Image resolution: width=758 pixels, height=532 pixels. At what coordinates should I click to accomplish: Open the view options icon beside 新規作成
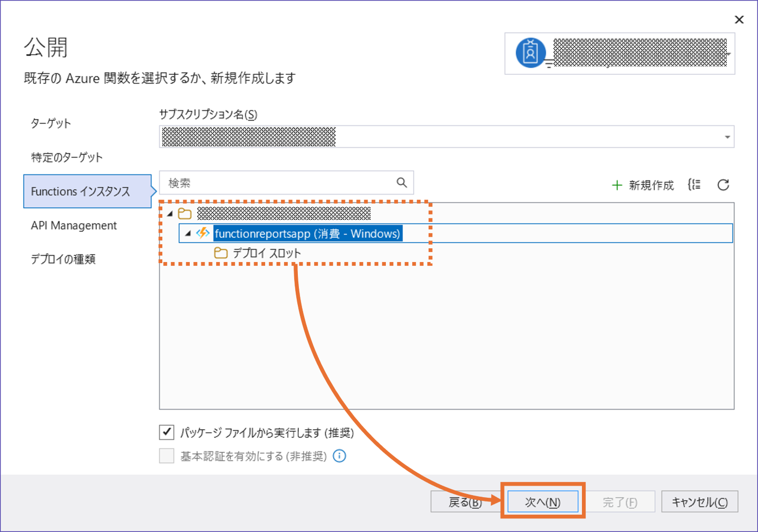pyautogui.click(x=695, y=185)
